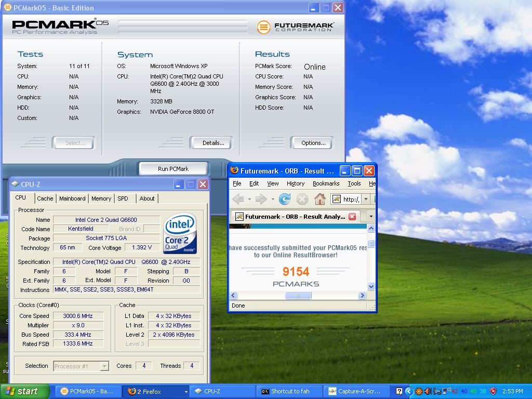Open the Firefox list-all-tabs dropdown

coord(371,217)
